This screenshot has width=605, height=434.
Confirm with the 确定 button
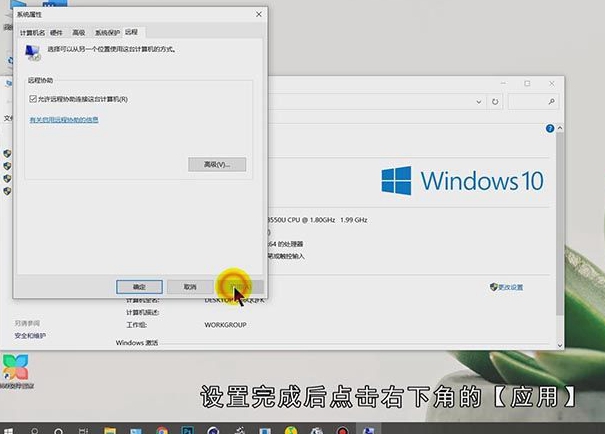[139, 287]
